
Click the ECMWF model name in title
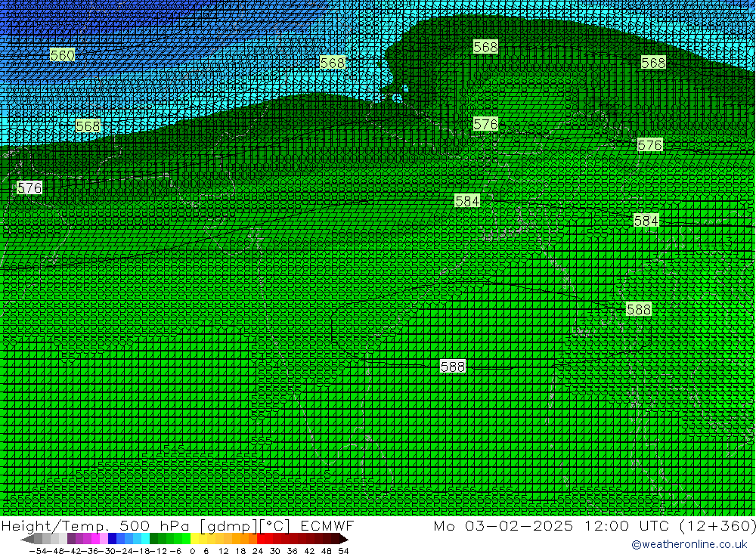[327, 525]
